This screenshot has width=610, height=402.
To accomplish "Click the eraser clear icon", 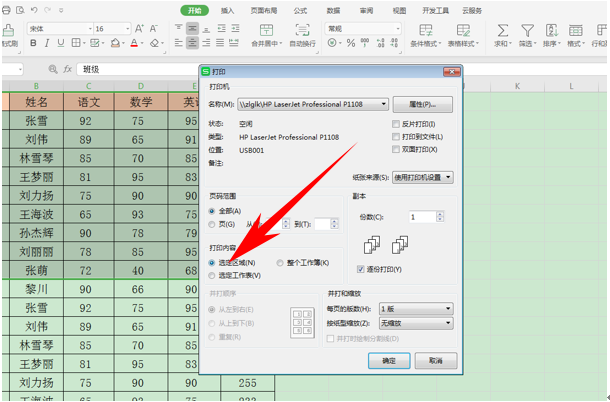I will (x=155, y=43).
